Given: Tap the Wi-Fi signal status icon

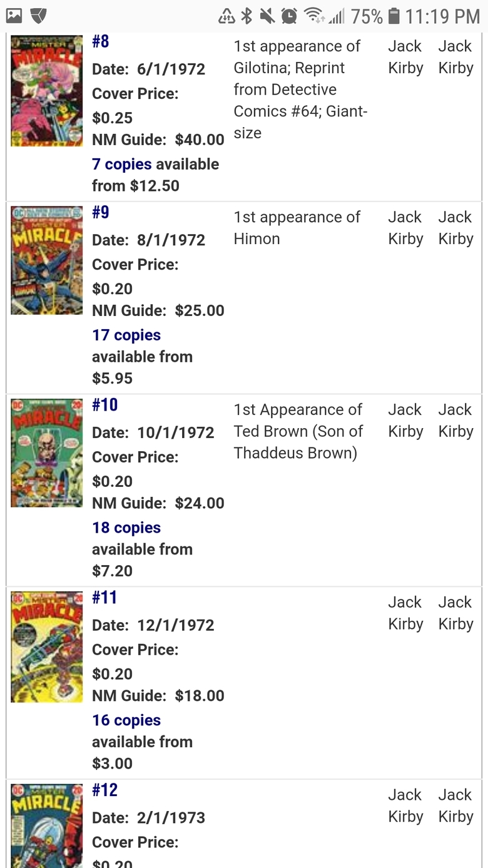Looking at the screenshot, I should [313, 16].
